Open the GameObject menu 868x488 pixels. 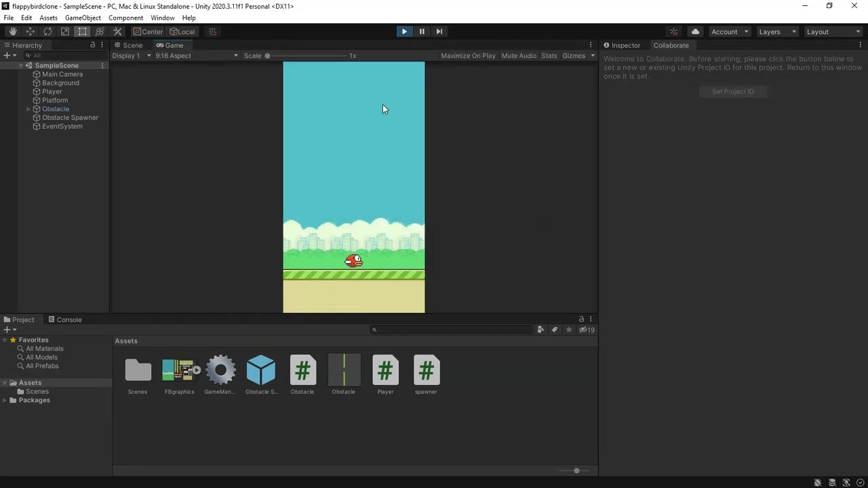coord(81,18)
